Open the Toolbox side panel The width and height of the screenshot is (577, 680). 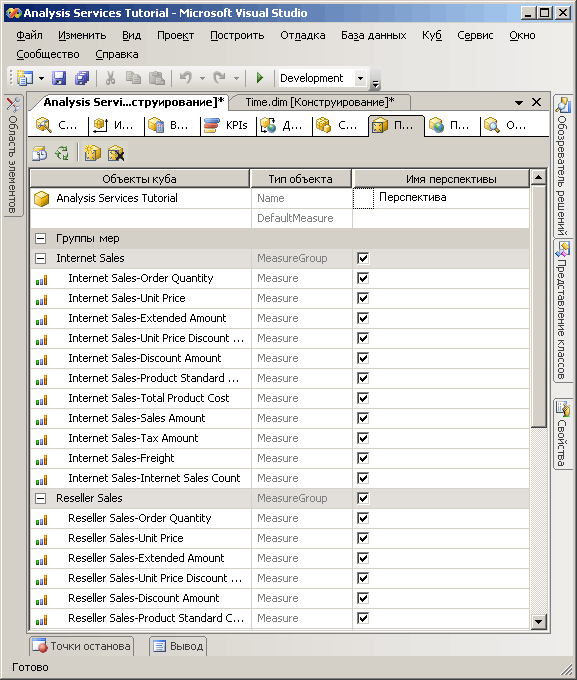[13, 155]
